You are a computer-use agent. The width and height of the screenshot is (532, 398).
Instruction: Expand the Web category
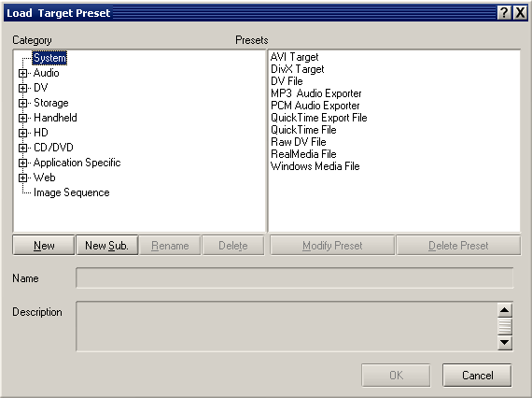coord(22,178)
